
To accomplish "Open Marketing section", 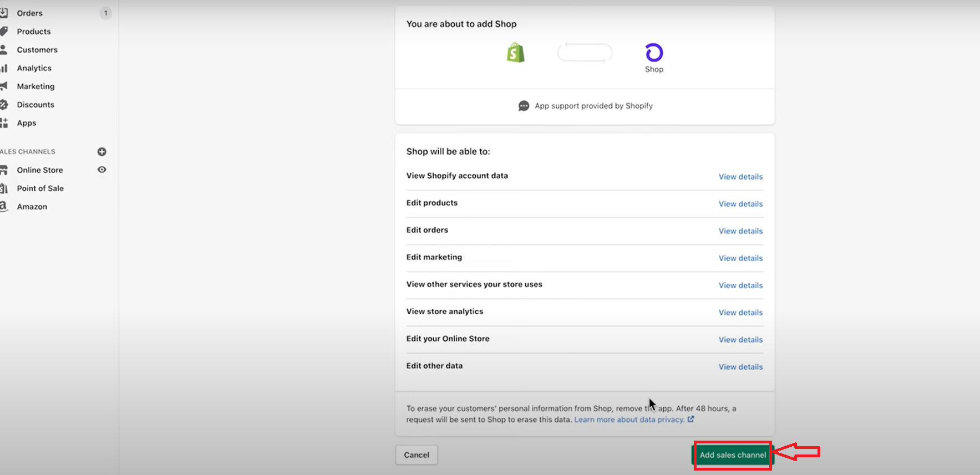I will click(x=35, y=86).
